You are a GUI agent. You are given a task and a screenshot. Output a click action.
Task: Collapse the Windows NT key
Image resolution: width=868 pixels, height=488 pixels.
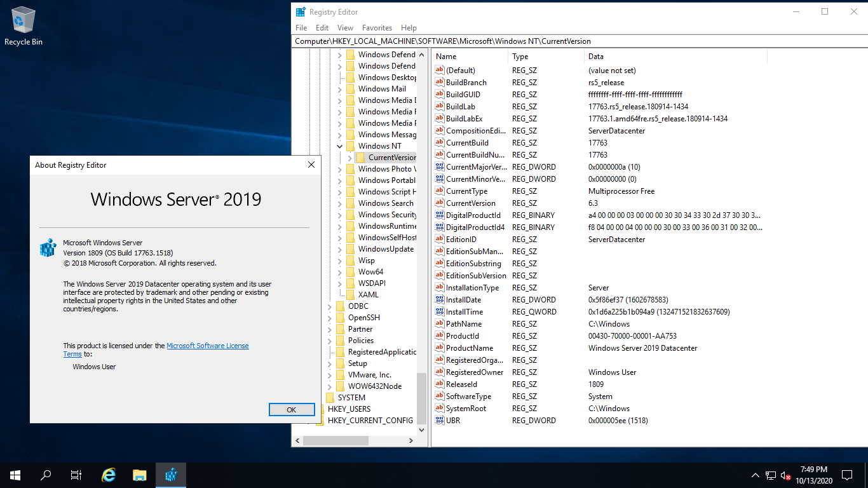coord(339,146)
